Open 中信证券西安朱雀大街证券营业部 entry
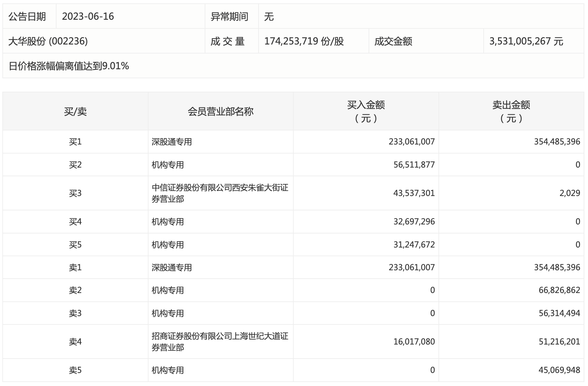The width and height of the screenshot is (588, 386). click(220, 193)
